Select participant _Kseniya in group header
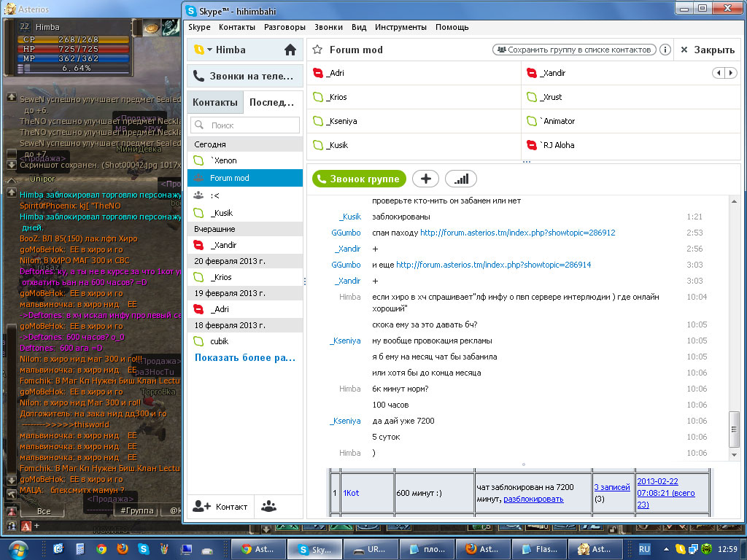The image size is (747, 560). click(x=414, y=121)
